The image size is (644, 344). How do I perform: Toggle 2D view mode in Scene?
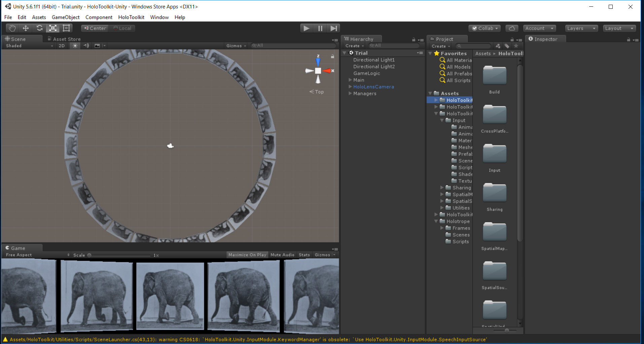coord(62,46)
